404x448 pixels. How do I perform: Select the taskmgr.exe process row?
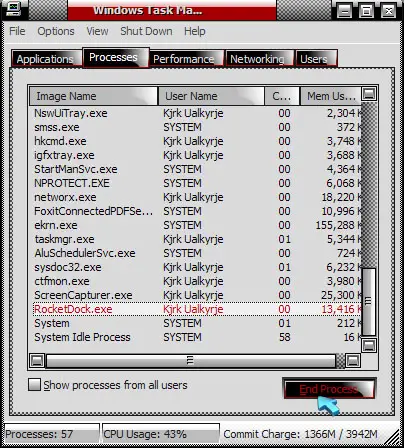tap(197, 239)
